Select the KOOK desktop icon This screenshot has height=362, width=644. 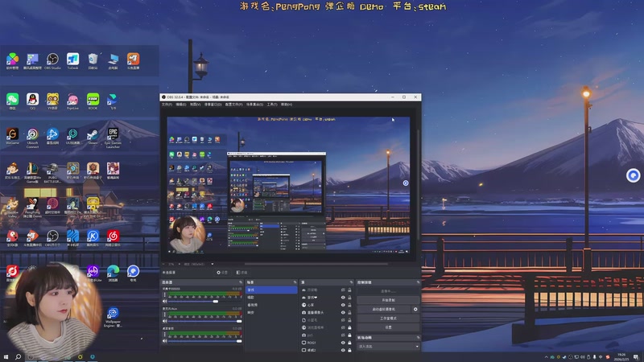[x=93, y=101]
